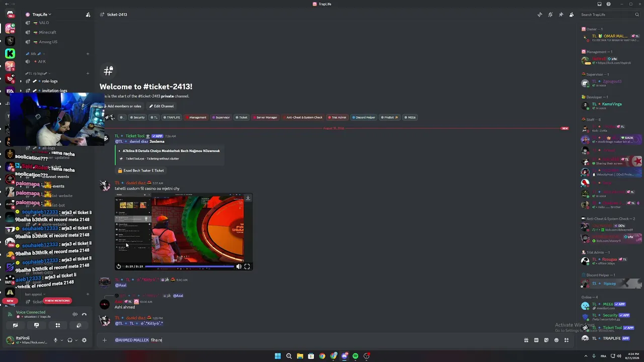Seek within the video progress bar

click(x=189, y=266)
